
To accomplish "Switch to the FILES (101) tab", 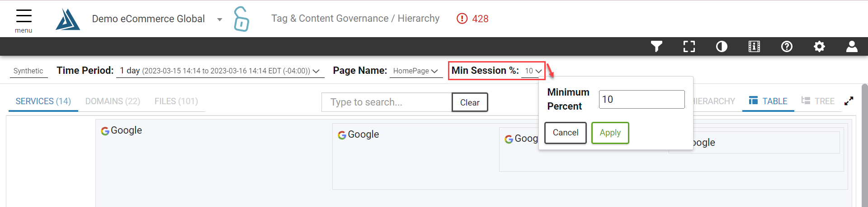I will (x=176, y=101).
